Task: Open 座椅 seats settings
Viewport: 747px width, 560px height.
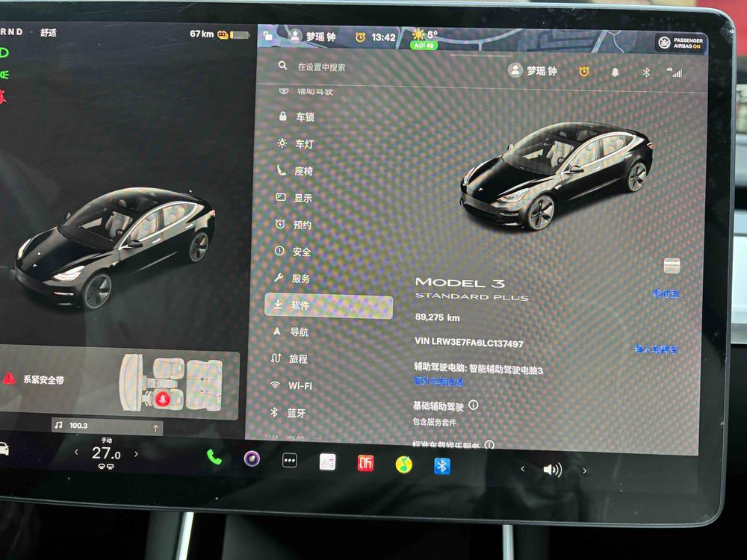Action: click(295, 170)
